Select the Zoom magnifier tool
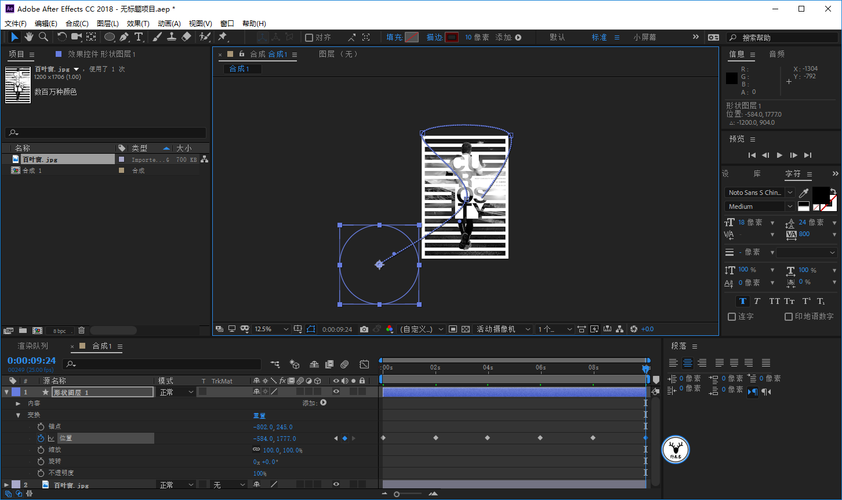The height and width of the screenshot is (500, 842). click(43, 37)
